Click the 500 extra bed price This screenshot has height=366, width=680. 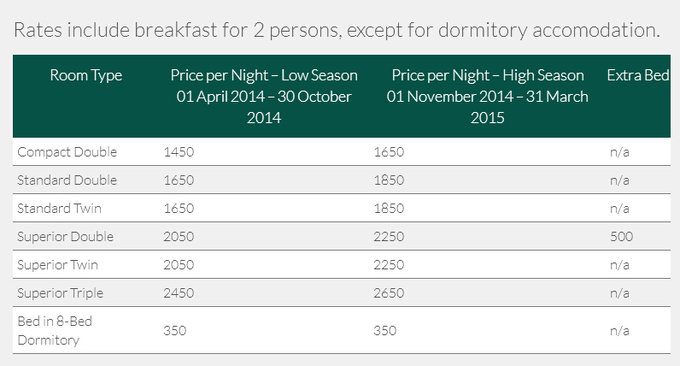pyautogui.click(x=621, y=236)
